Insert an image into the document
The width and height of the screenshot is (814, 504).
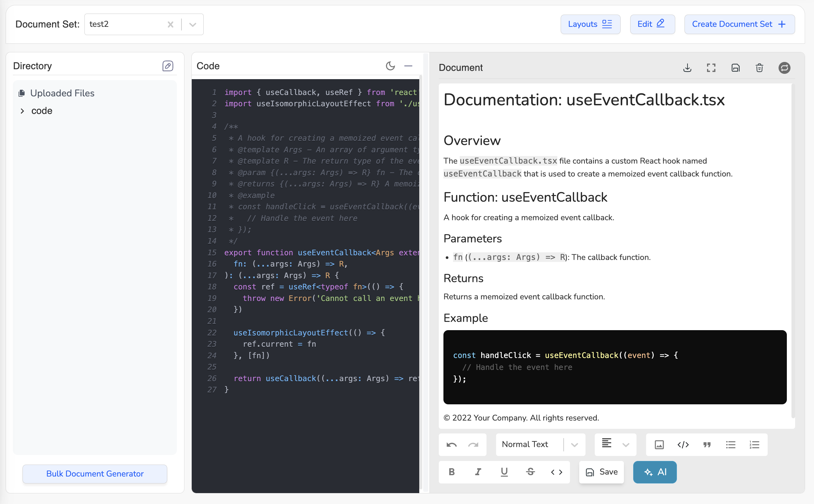pos(659,444)
